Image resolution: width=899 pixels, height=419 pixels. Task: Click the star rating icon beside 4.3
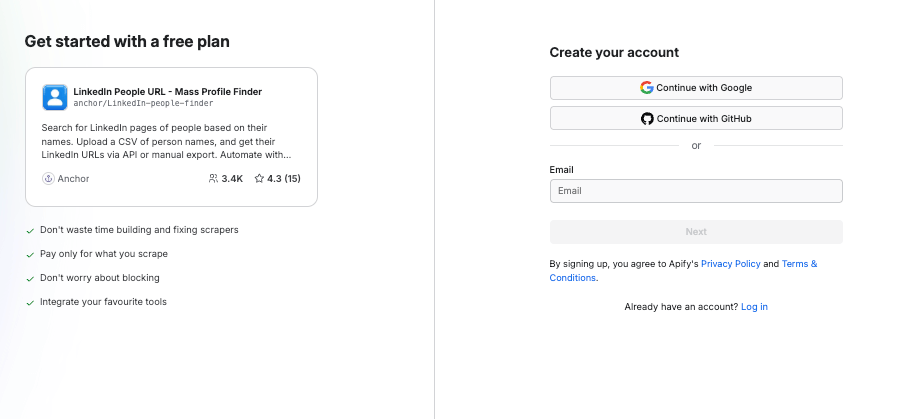pyautogui.click(x=259, y=179)
